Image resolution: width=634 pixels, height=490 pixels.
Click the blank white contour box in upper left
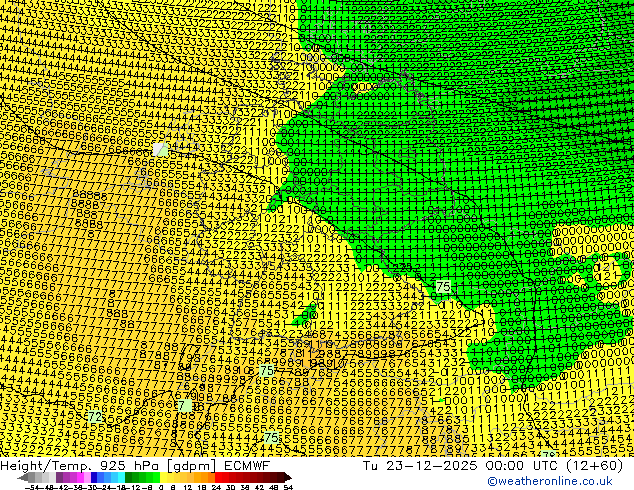pyautogui.click(x=160, y=149)
